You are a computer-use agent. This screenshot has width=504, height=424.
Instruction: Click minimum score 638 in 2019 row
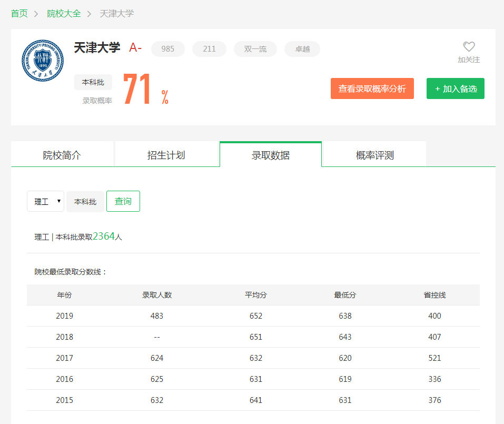click(345, 315)
